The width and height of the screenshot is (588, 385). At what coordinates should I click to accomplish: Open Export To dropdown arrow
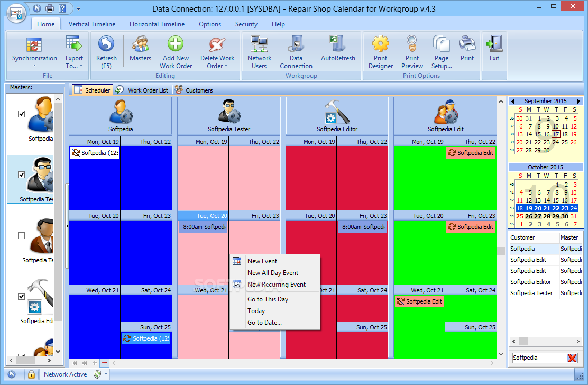click(x=81, y=66)
